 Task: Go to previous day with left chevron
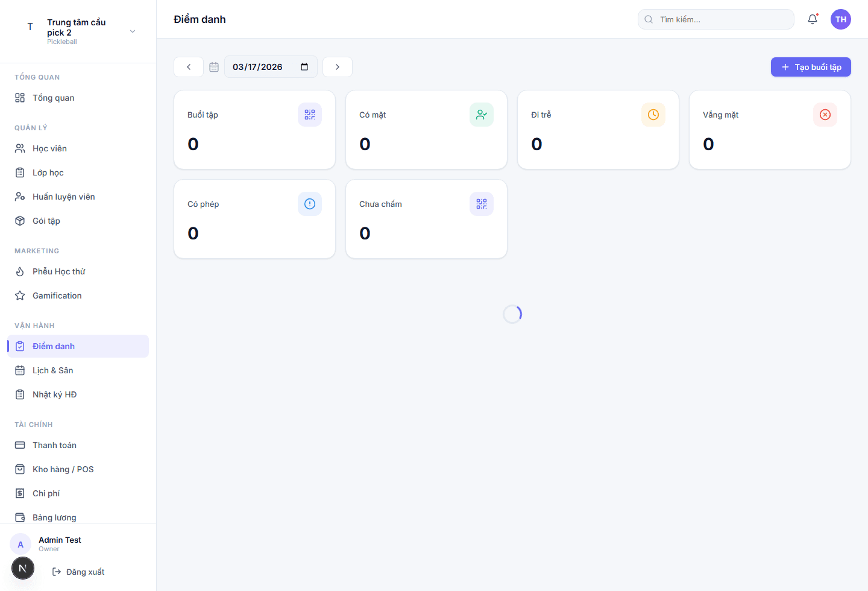click(189, 67)
